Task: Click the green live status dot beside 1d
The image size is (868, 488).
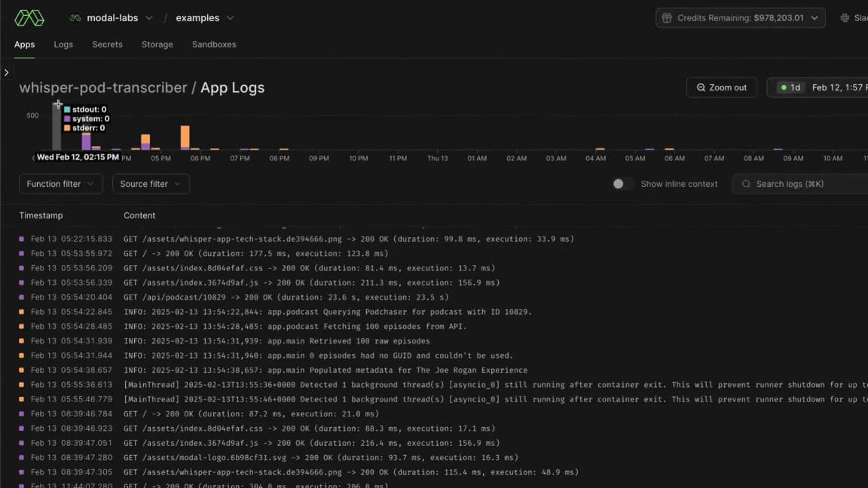Action: click(784, 87)
